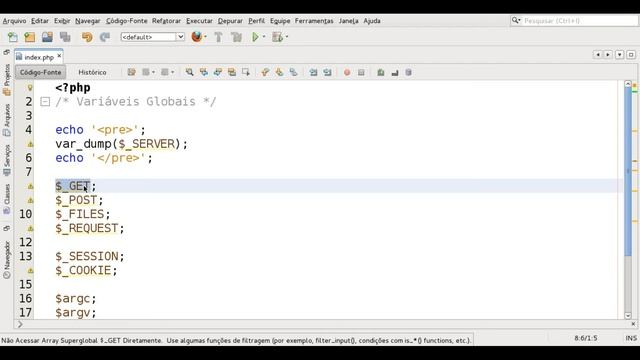Open the browser selection dropdown arrow

[x=205, y=37]
